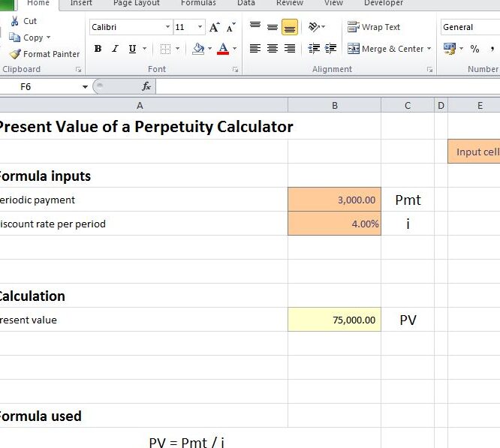
Task: Open the Merge & Center dropdown arrow
Action: [x=429, y=49]
